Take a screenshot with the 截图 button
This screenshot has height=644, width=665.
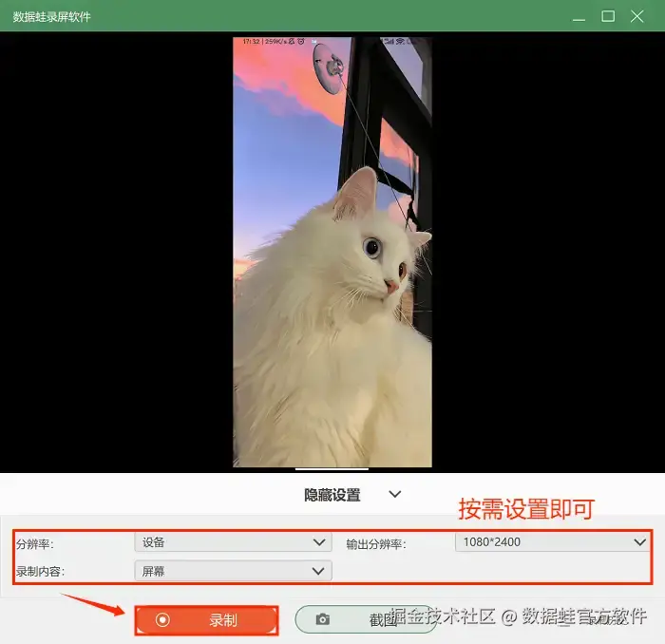366,619
